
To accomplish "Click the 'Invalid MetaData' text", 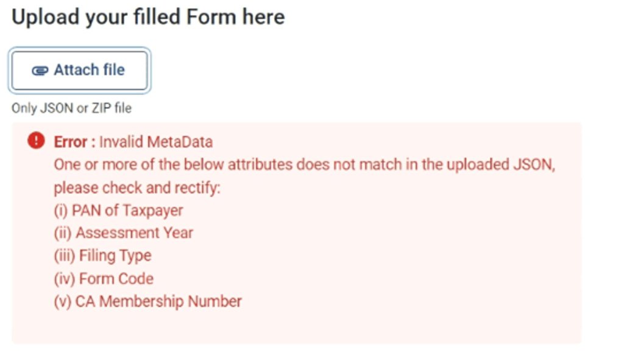I will 156,142.
